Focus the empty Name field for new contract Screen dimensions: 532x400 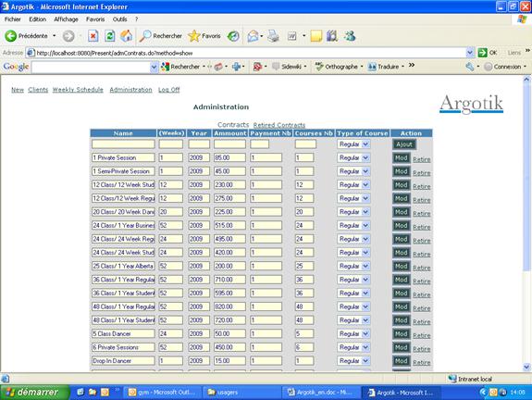click(x=123, y=144)
